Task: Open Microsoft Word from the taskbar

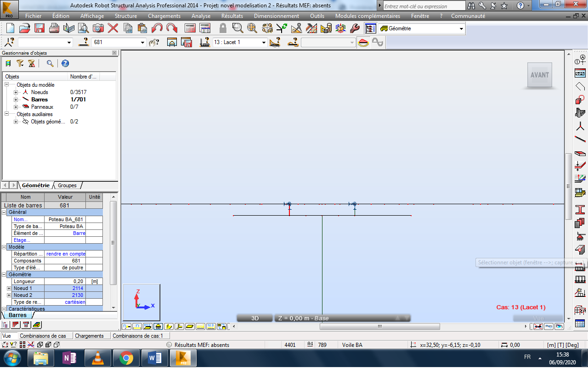Action: [154, 358]
